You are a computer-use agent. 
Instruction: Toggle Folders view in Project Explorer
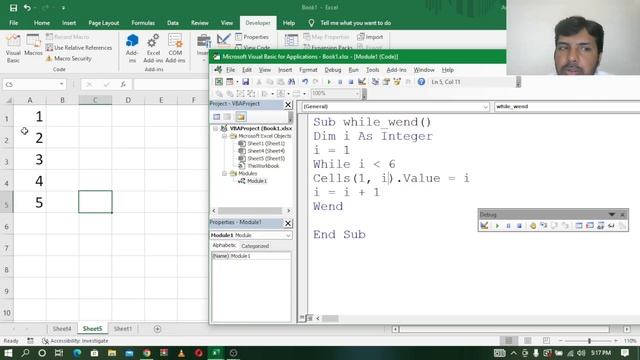click(x=240, y=117)
